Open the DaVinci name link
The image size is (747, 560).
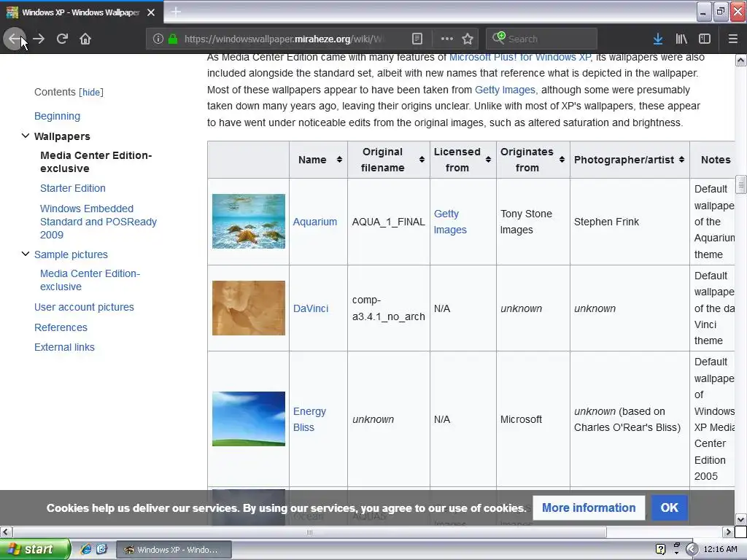[x=311, y=308]
